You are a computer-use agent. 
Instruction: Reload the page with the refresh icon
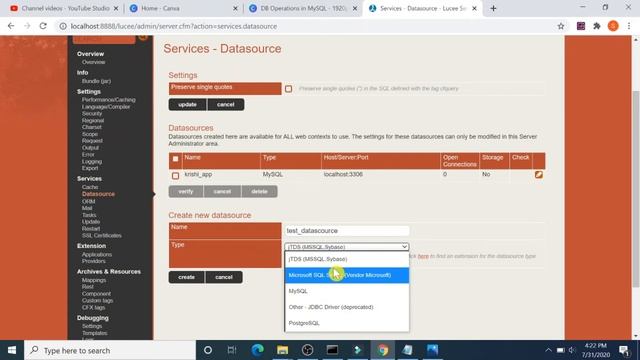[43, 26]
